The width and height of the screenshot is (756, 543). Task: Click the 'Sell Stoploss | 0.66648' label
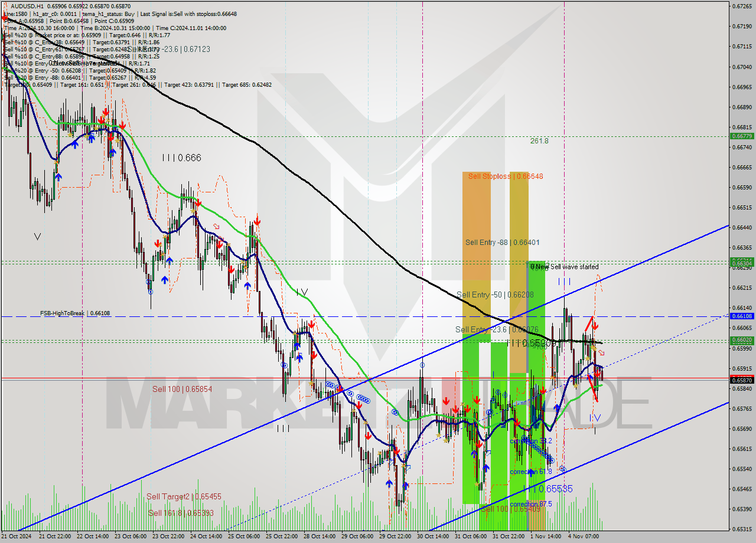tap(505, 176)
